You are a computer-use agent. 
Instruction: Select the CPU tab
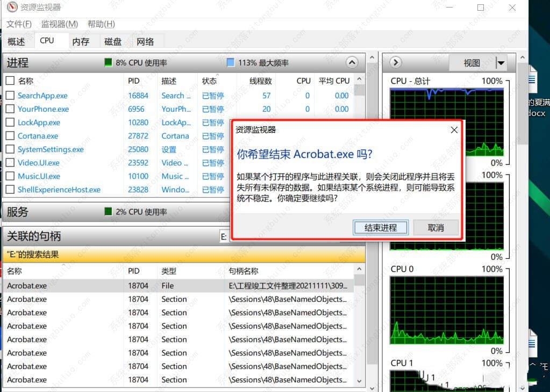(x=47, y=41)
